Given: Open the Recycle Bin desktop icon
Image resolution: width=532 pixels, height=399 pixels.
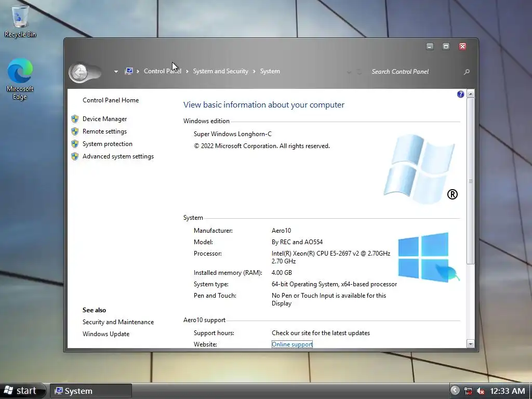Looking at the screenshot, I should [20, 21].
